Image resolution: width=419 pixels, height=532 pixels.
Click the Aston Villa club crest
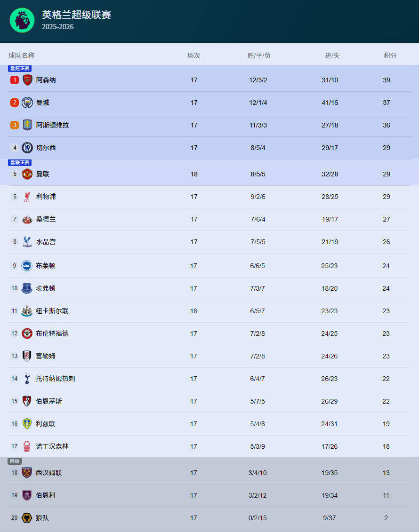click(27, 125)
